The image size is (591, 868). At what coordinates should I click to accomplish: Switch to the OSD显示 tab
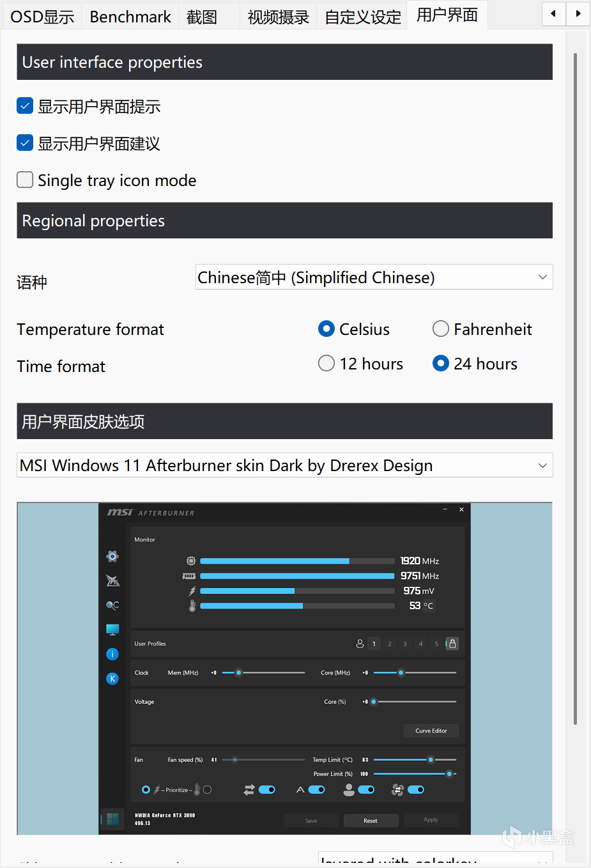tap(42, 17)
